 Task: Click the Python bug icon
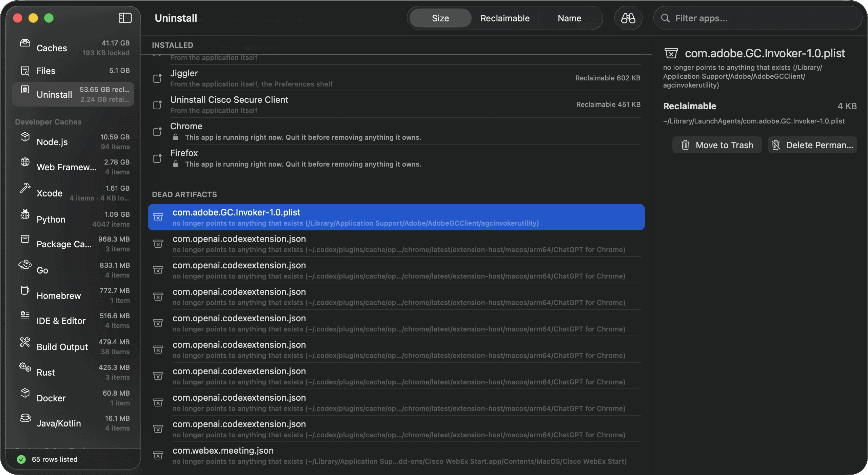click(25, 214)
